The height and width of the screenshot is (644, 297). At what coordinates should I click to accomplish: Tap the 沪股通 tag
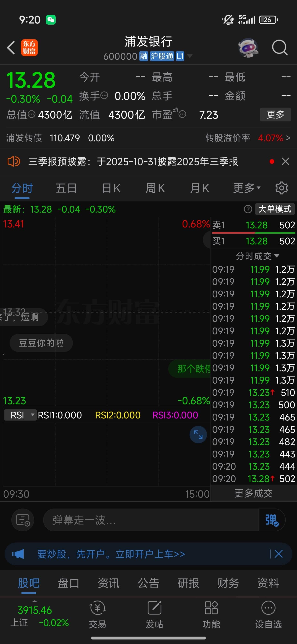[x=162, y=56]
